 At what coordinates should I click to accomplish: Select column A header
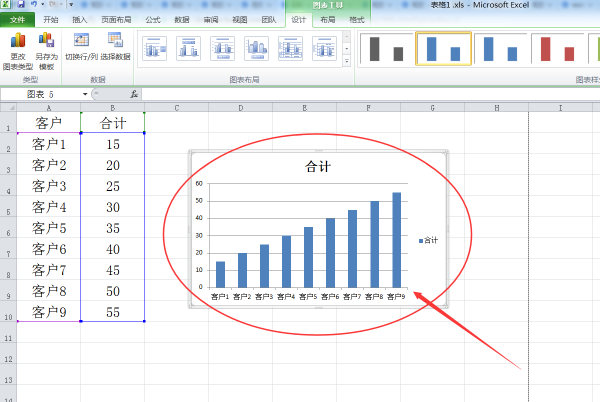coord(49,108)
